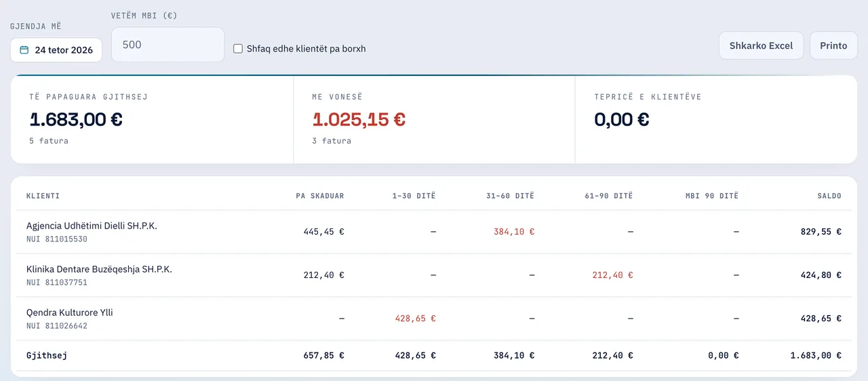This screenshot has height=381, width=868.
Task: Click NUI 811026642
Action: pyautogui.click(x=57, y=326)
